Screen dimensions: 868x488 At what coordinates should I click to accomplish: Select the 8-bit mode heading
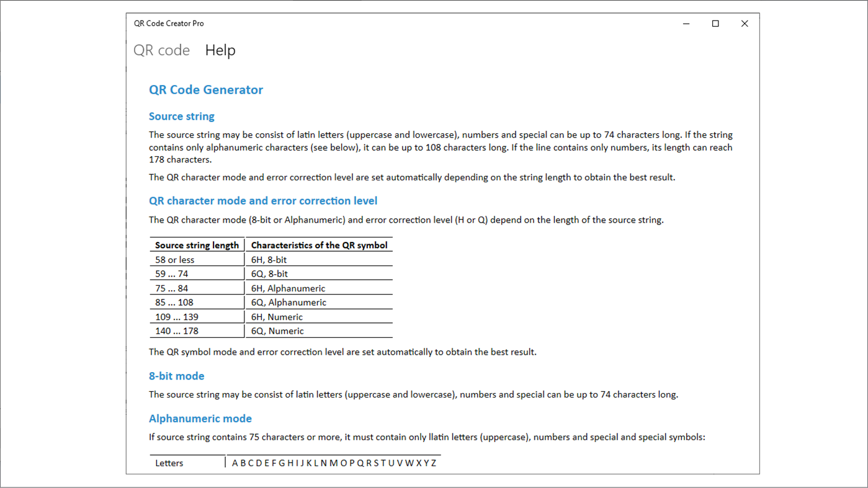176,376
